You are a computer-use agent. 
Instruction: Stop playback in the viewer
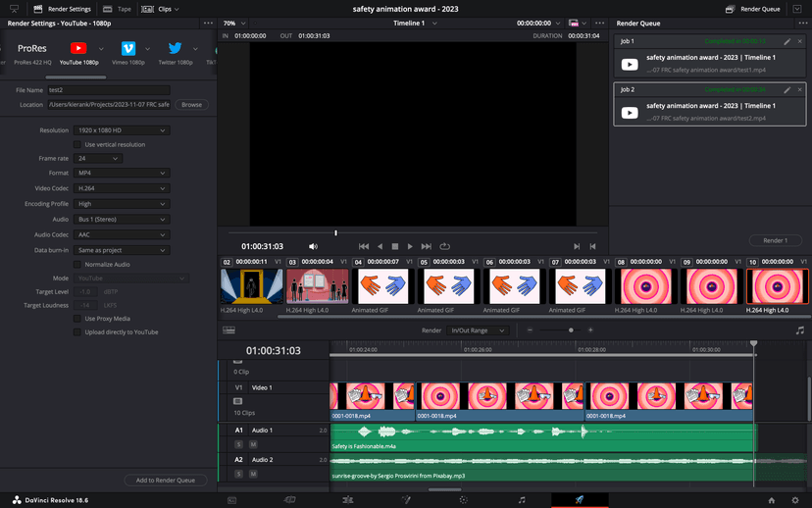click(x=395, y=246)
